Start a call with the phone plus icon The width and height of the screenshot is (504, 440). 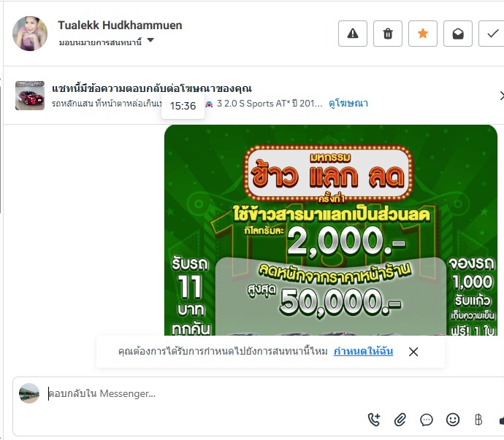coord(374,420)
